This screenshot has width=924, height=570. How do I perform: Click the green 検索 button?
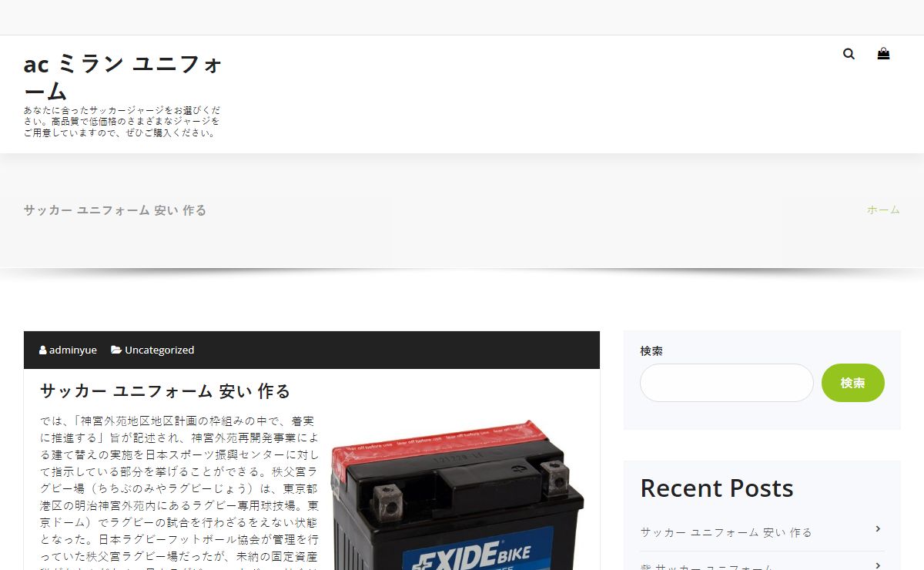pyautogui.click(x=852, y=383)
